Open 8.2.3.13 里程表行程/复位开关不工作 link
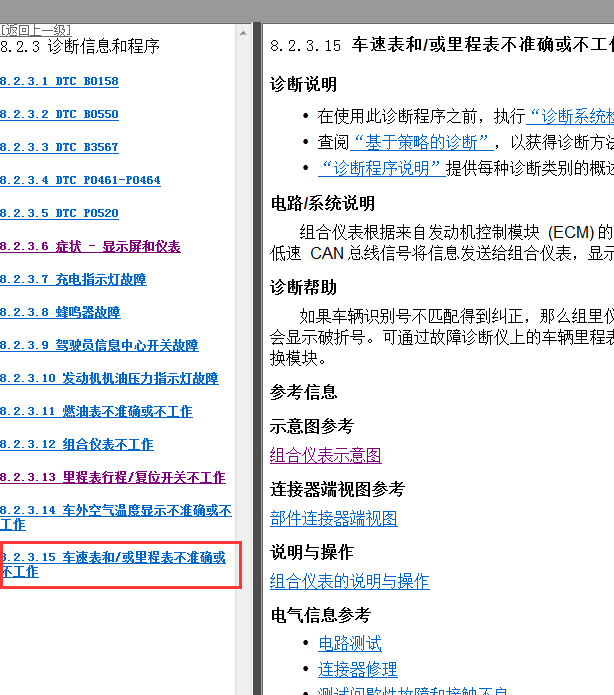614x695 pixels. [x=113, y=477]
